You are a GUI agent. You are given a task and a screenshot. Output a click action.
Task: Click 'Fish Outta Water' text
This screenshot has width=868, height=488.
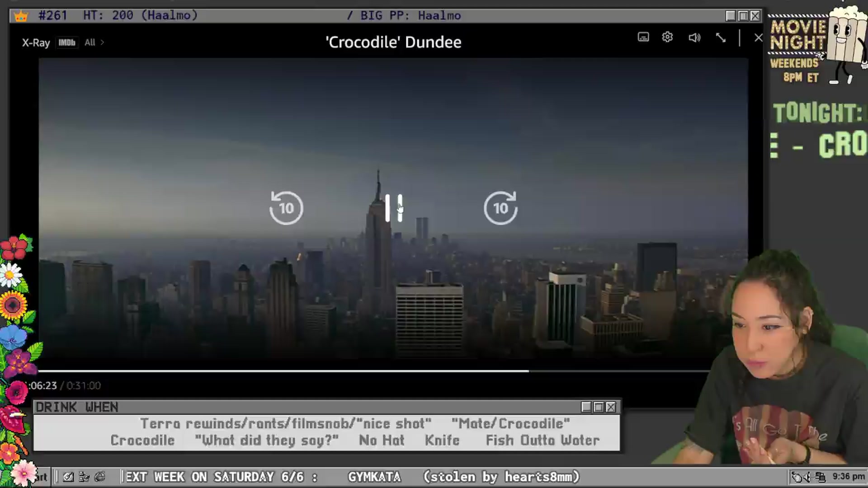pyautogui.click(x=542, y=440)
